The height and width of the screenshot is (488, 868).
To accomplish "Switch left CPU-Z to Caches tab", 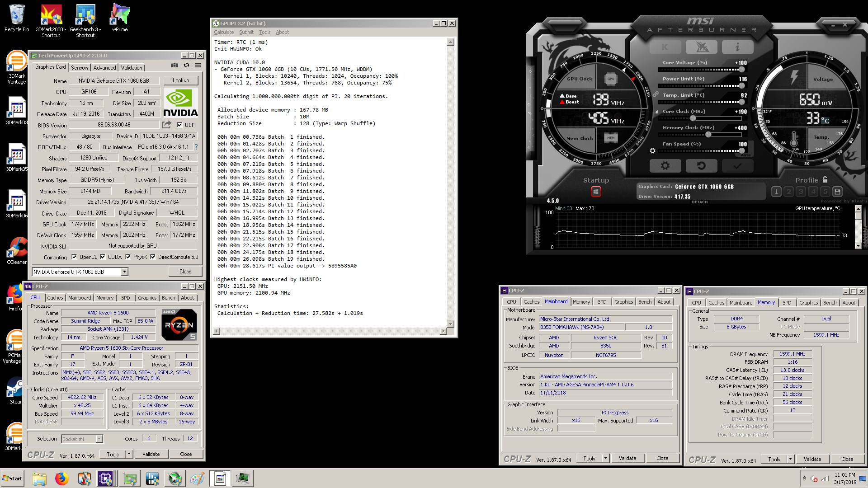I will coord(55,298).
